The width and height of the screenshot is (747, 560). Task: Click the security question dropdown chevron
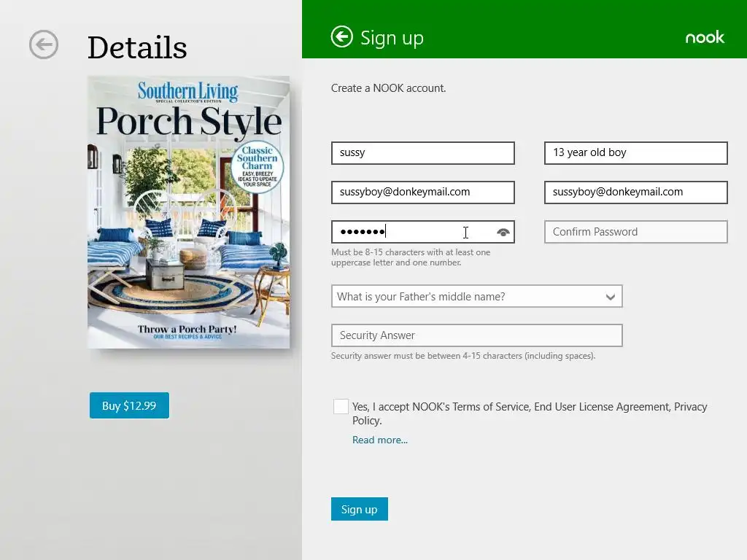[x=611, y=297]
